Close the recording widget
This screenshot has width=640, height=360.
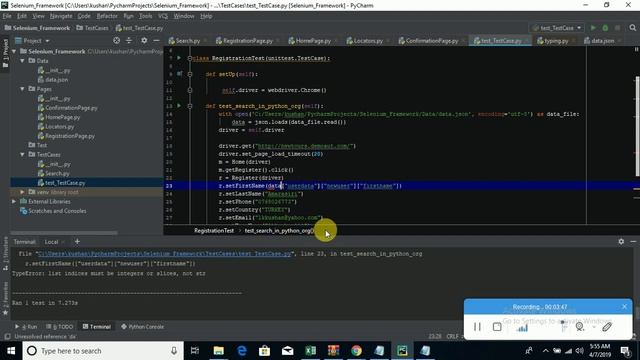624,307
